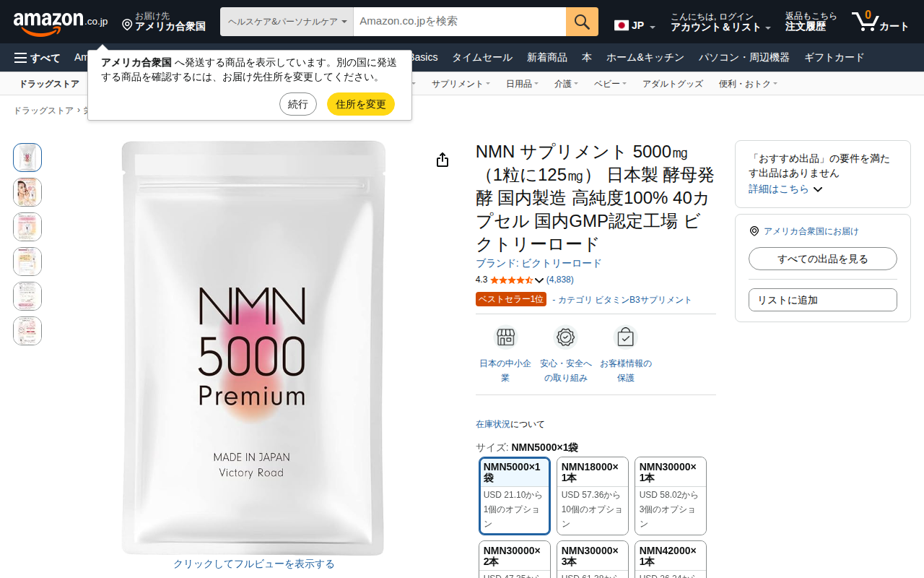The width and height of the screenshot is (924, 578).
Task: Click the 安心・安全への取り組み badge icon
Action: (x=566, y=337)
